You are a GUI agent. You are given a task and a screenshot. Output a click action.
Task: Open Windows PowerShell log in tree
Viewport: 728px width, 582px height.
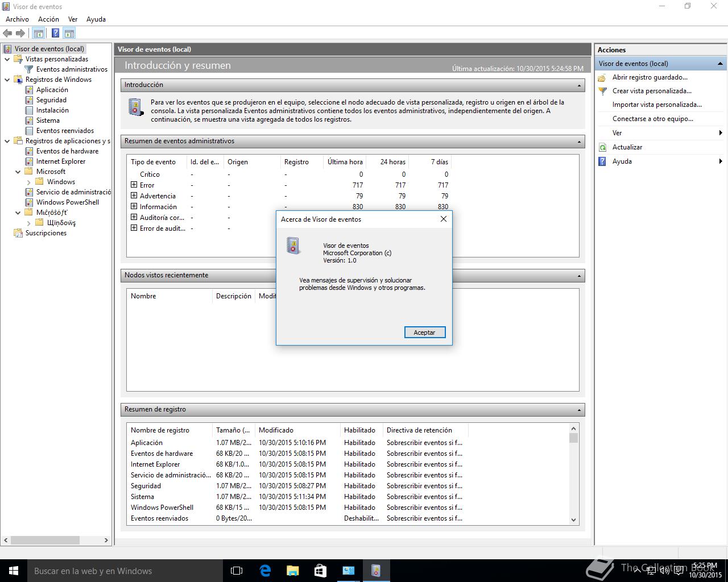click(68, 202)
